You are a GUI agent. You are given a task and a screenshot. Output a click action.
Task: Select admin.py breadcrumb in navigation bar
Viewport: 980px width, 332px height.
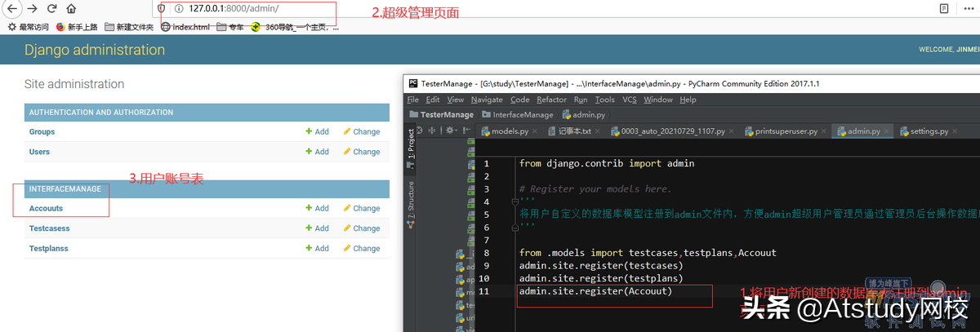(583, 115)
